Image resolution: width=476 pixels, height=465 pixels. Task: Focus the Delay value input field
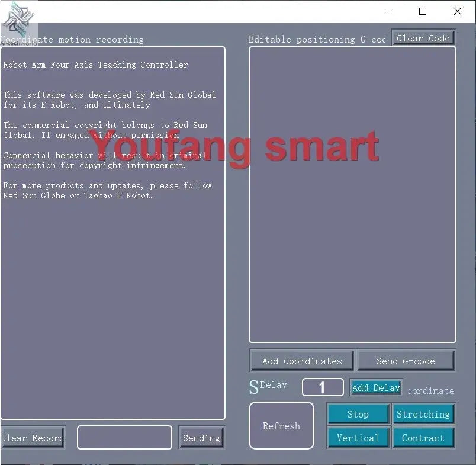[x=323, y=387]
